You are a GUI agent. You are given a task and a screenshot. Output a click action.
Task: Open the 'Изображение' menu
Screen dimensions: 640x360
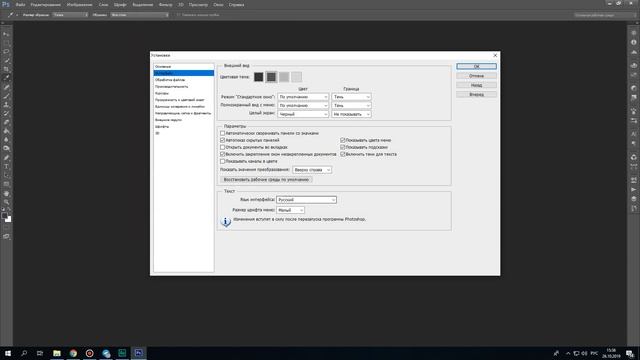point(80,5)
